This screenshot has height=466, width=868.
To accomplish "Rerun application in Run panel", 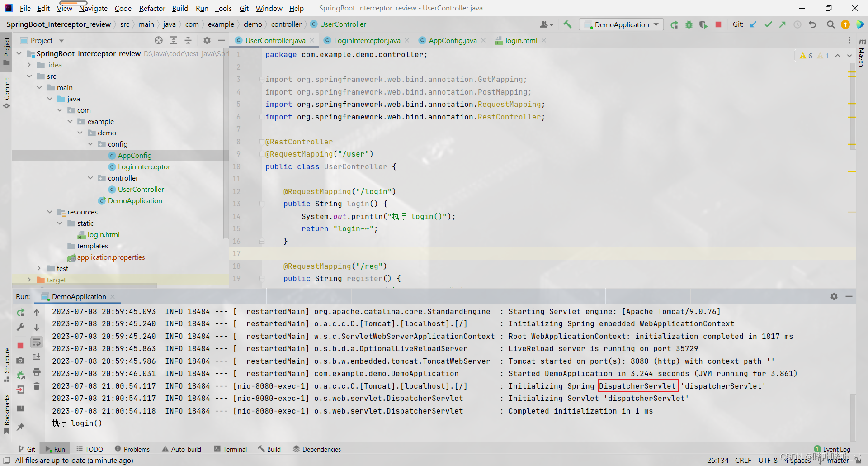I will tap(20, 313).
